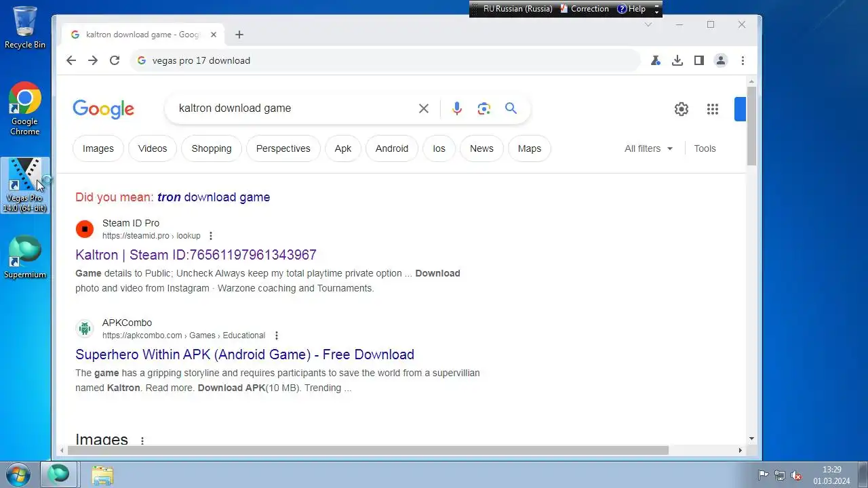Click the horizontal scroll right arrow

[x=740, y=450]
